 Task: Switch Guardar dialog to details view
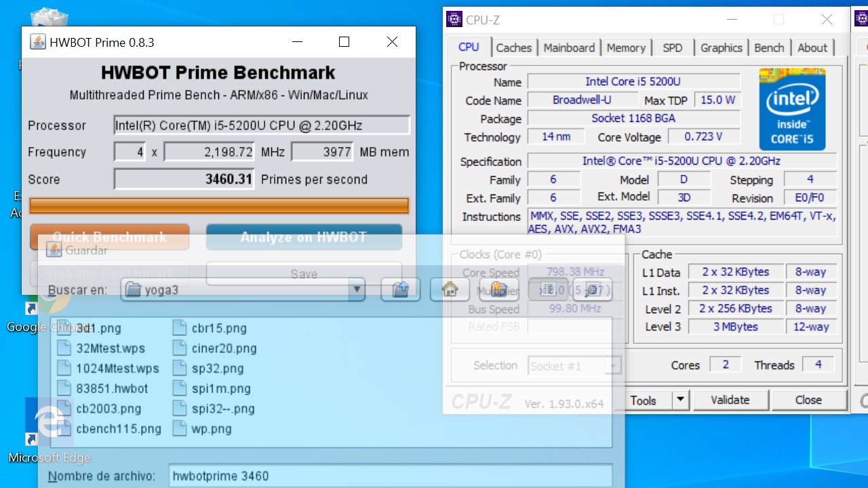click(593, 290)
